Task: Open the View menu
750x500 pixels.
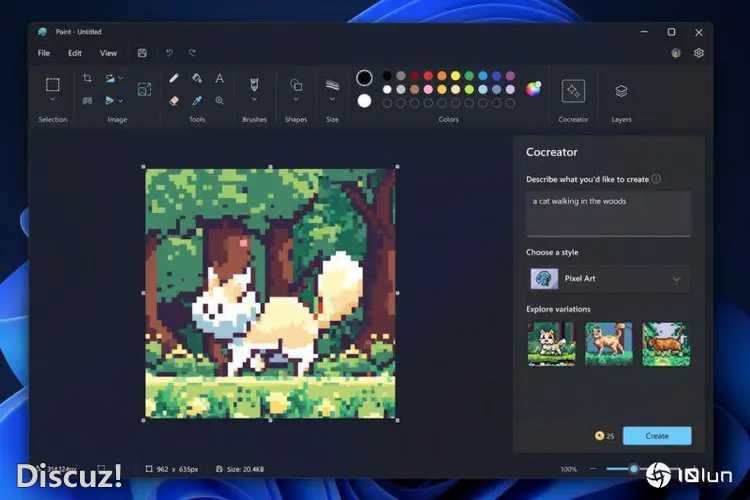Action: (108, 53)
